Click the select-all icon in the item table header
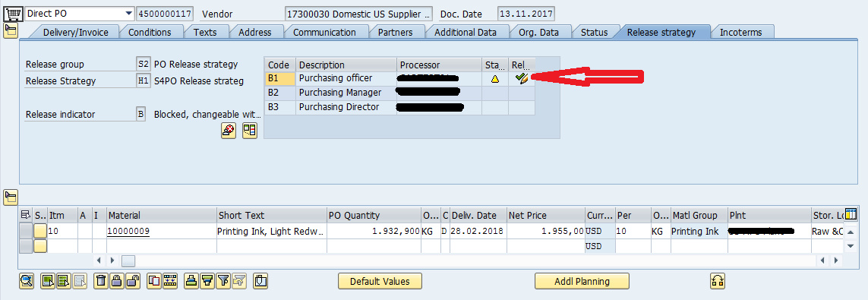The width and height of the screenshot is (868, 300). pyautogui.click(x=26, y=215)
